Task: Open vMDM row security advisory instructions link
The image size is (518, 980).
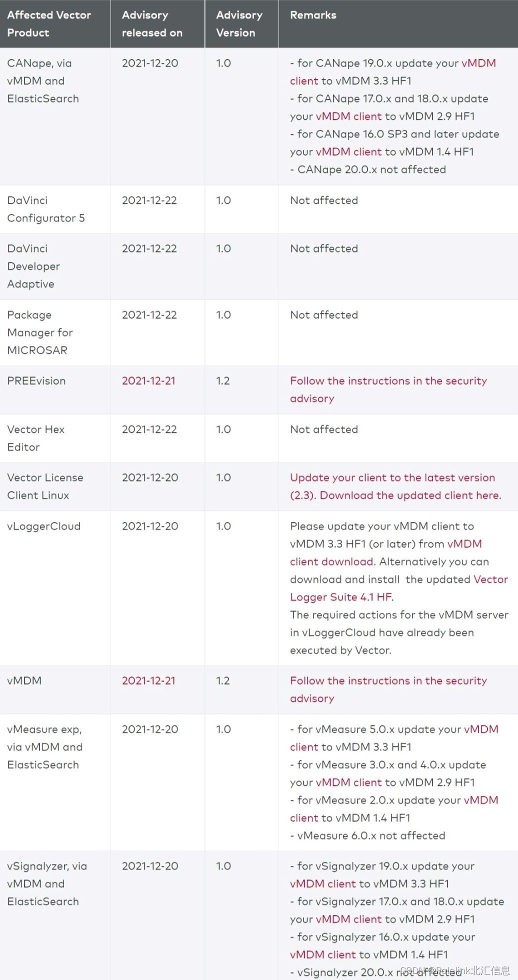Action: click(388, 690)
